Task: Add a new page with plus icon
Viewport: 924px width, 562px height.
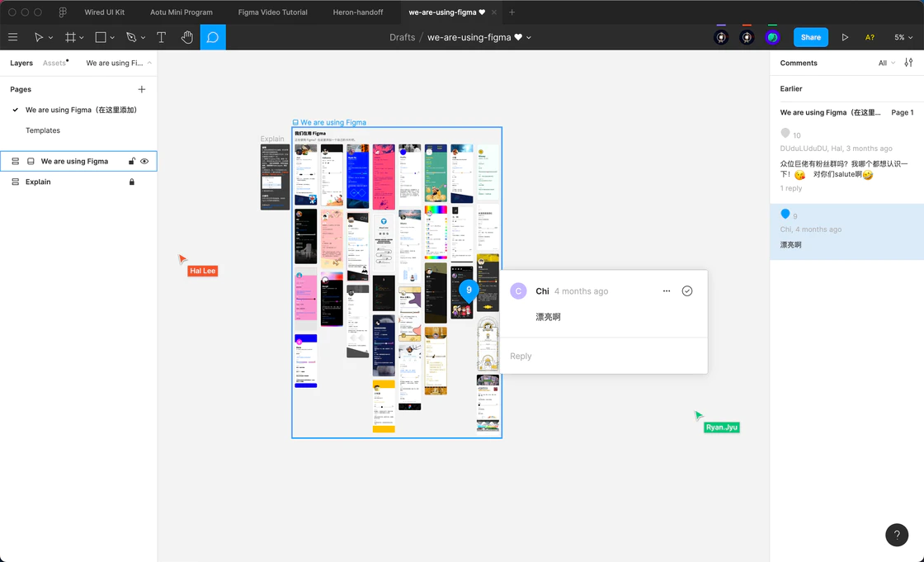Action: [141, 89]
